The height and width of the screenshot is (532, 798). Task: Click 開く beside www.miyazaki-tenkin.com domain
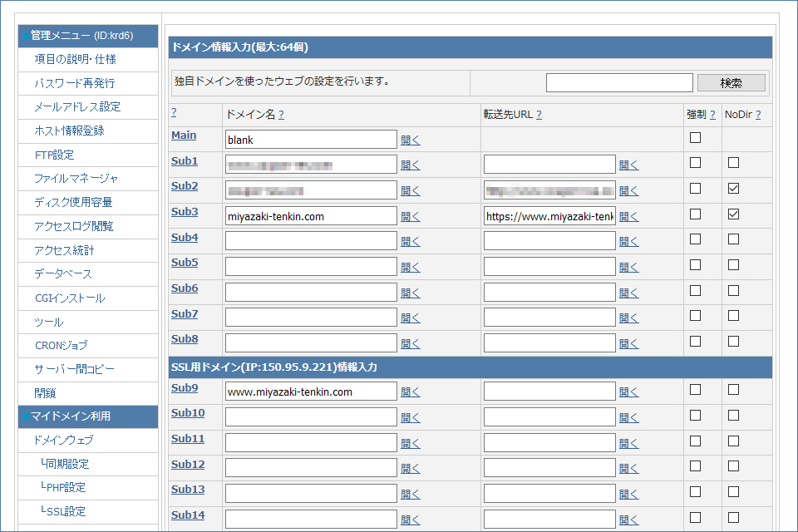pos(410,392)
